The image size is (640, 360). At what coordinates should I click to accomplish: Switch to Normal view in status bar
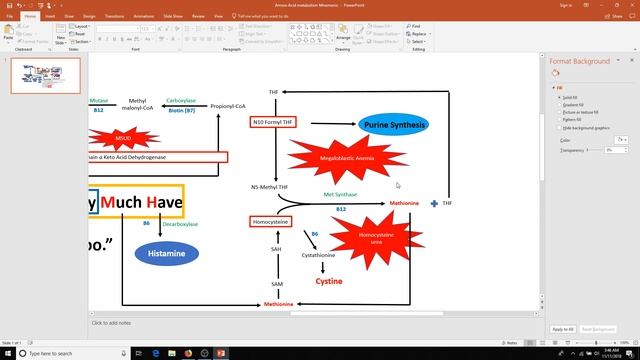click(530, 343)
